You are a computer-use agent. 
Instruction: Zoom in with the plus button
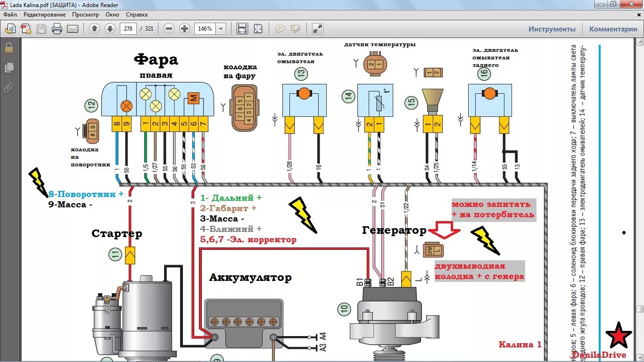point(185,29)
